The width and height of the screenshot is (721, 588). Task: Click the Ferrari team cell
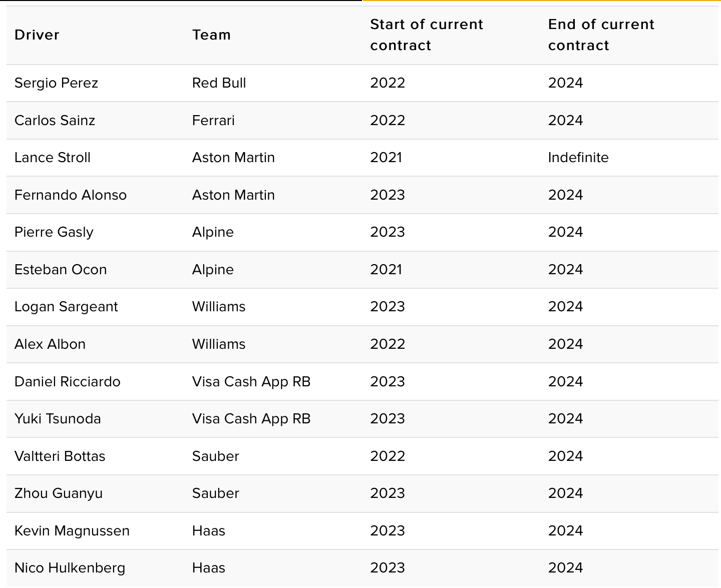coord(213,120)
